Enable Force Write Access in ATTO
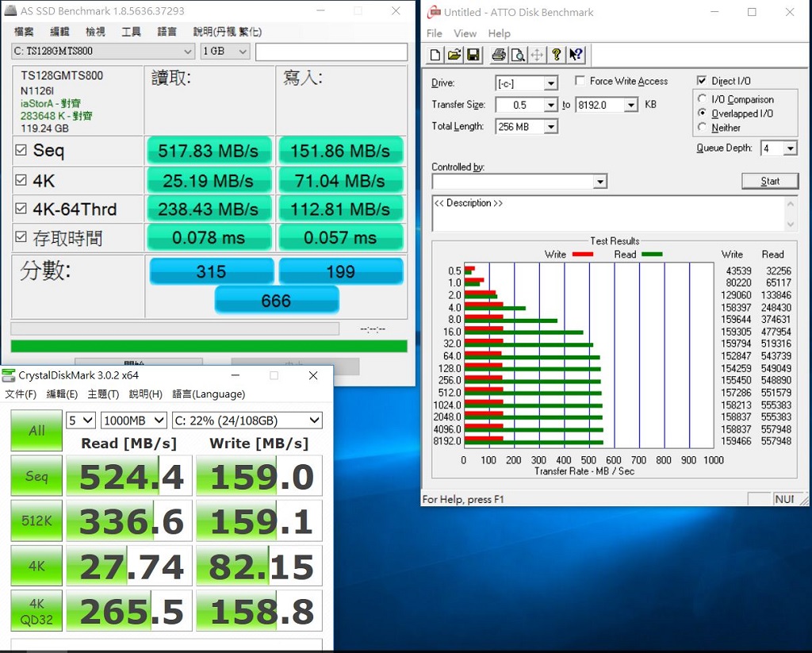The width and height of the screenshot is (812, 653). pyautogui.click(x=580, y=81)
